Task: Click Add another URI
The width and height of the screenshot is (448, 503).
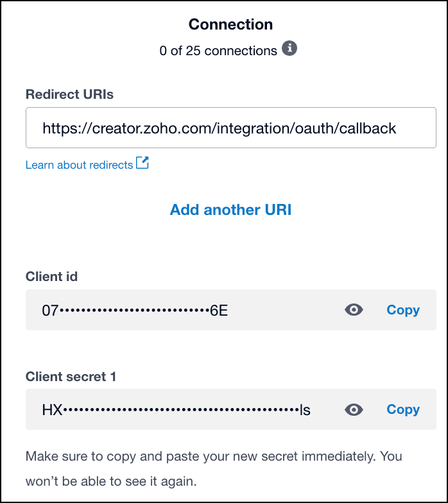Action: tap(230, 210)
